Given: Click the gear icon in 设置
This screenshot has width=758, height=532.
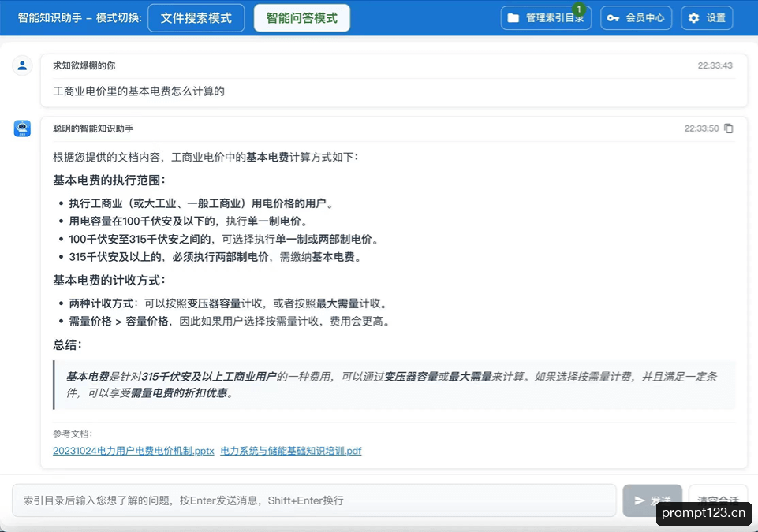Looking at the screenshot, I should (693, 18).
